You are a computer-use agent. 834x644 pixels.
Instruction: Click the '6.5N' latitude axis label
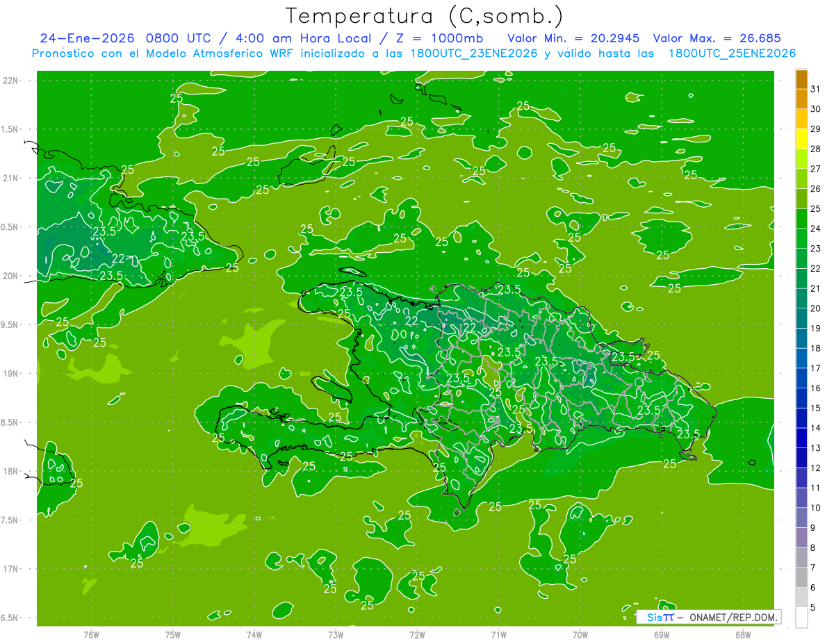click(10, 618)
